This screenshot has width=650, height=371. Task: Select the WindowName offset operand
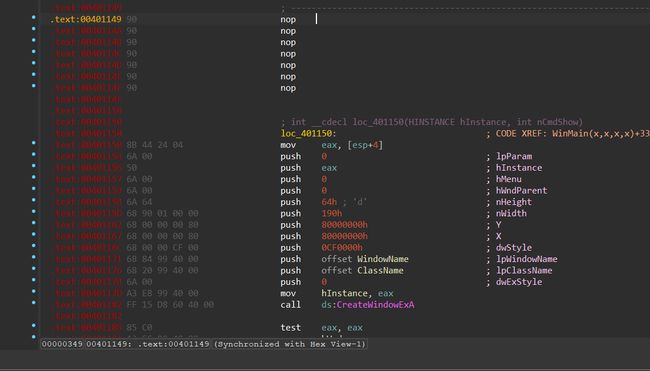(x=383, y=259)
